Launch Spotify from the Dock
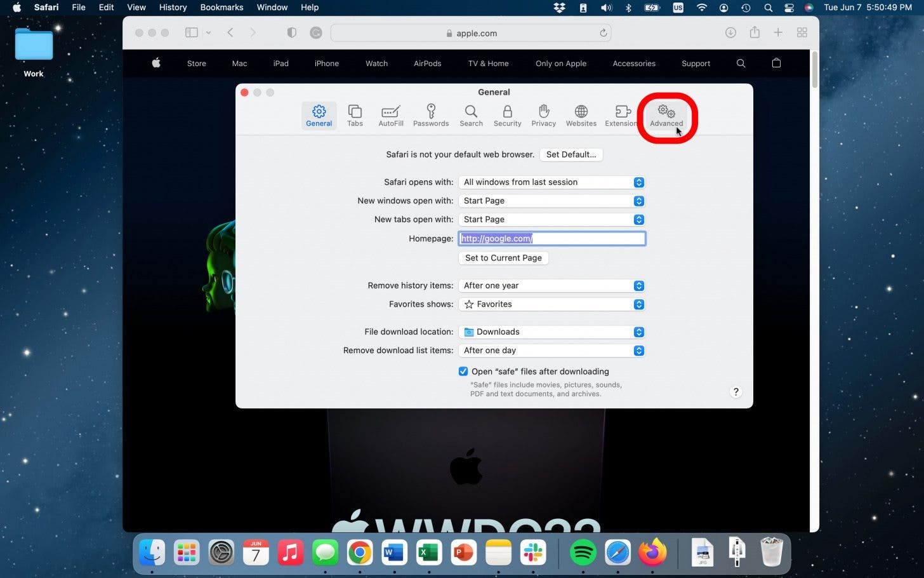The width and height of the screenshot is (924, 578). pyautogui.click(x=583, y=553)
